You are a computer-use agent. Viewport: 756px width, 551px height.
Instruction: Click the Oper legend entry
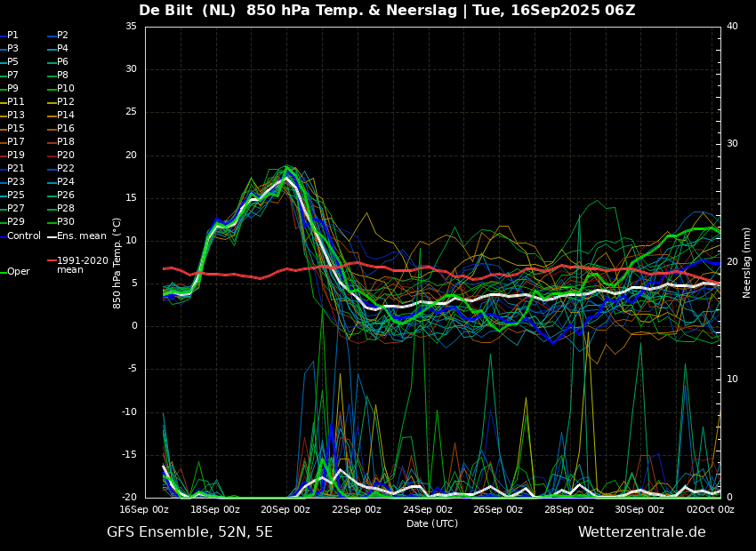tap(15, 272)
